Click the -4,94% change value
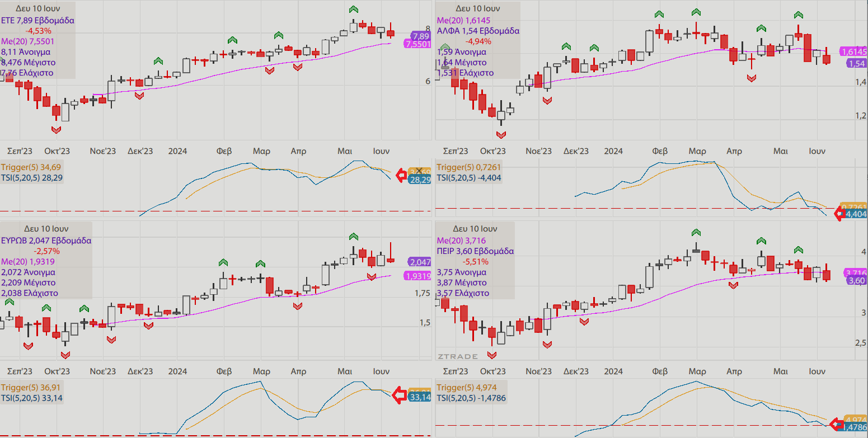Screen dimensions: 868x438 478,41
